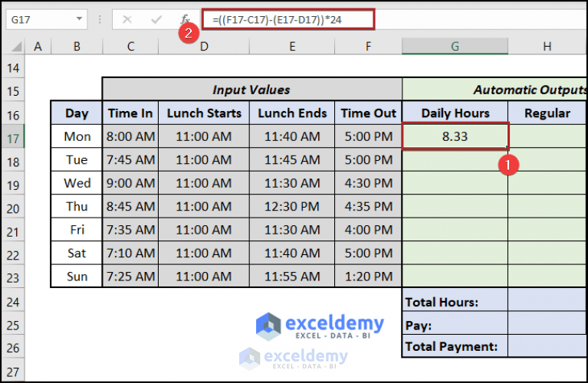588x383 pixels.
Task: Click the Enter checkmark formula bar icon
Action: (156, 19)
